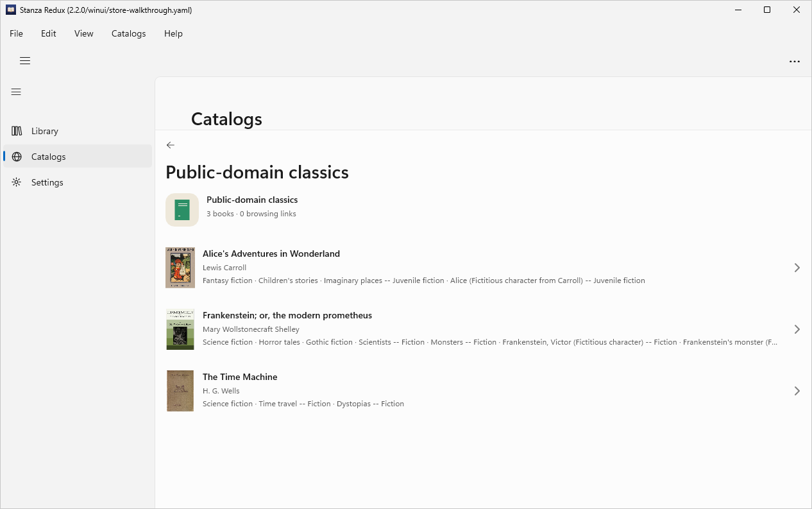Image resolution: width=812 pixels, height=509 pixels.
Task: Click the Catalogs page header
Action: pos(226,119)
